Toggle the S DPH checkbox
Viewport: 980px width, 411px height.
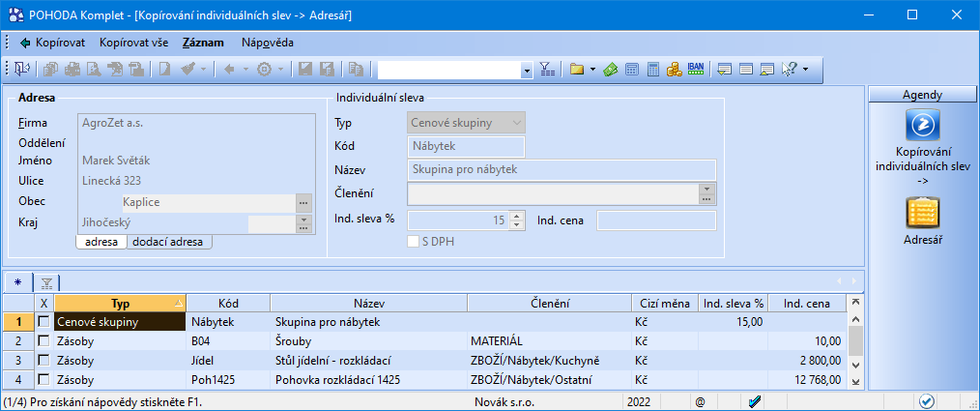(413, 241)
